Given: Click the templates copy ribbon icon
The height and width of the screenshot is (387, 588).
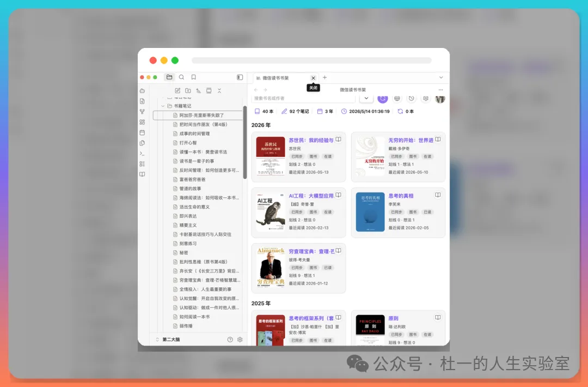Looking at the screenshot, I should point(142,143).
